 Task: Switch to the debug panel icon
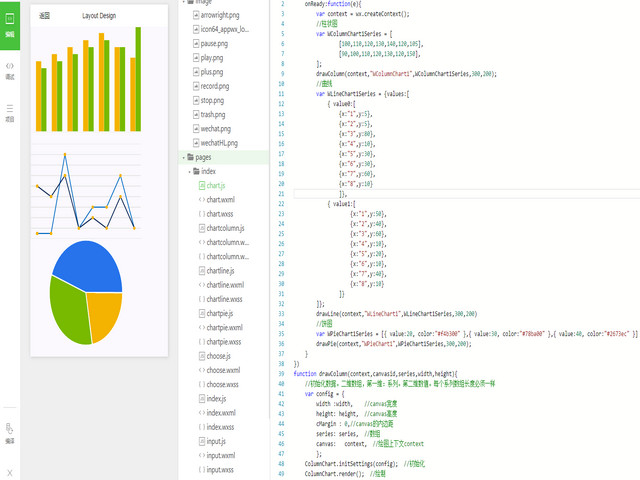pos(10,71)
